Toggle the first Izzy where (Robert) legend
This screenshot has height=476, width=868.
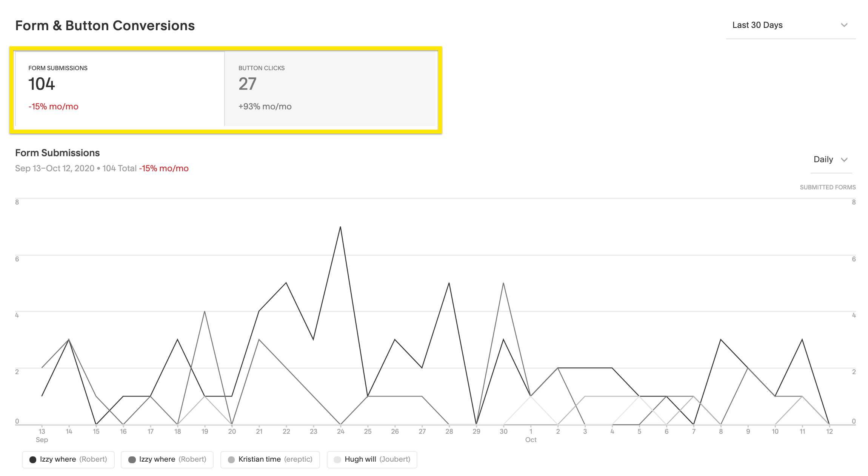click(68, 459)
